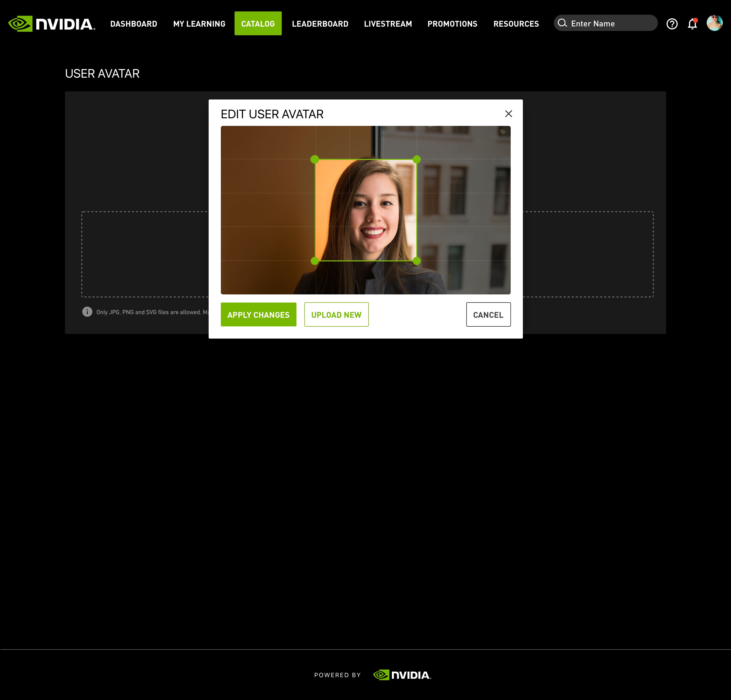This screenshot has height=700, width=731.
Task: Close the Edit User Avatar dialog
Action: tap(508, 114)
